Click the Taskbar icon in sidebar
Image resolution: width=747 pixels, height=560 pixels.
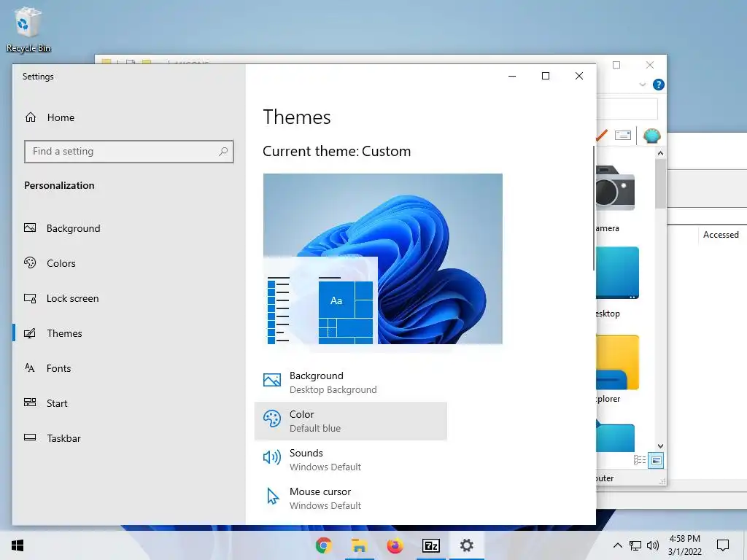(x=30, y=437)
